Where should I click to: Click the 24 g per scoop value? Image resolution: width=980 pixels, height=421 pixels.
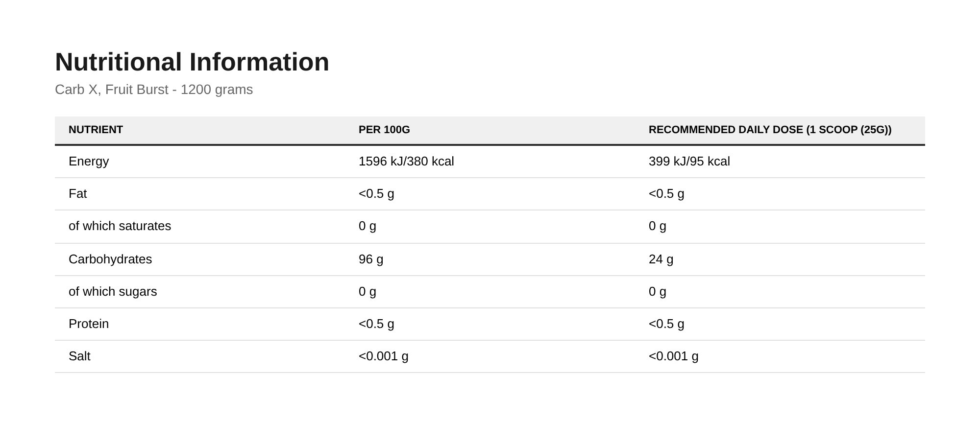[x=661, y=259]
